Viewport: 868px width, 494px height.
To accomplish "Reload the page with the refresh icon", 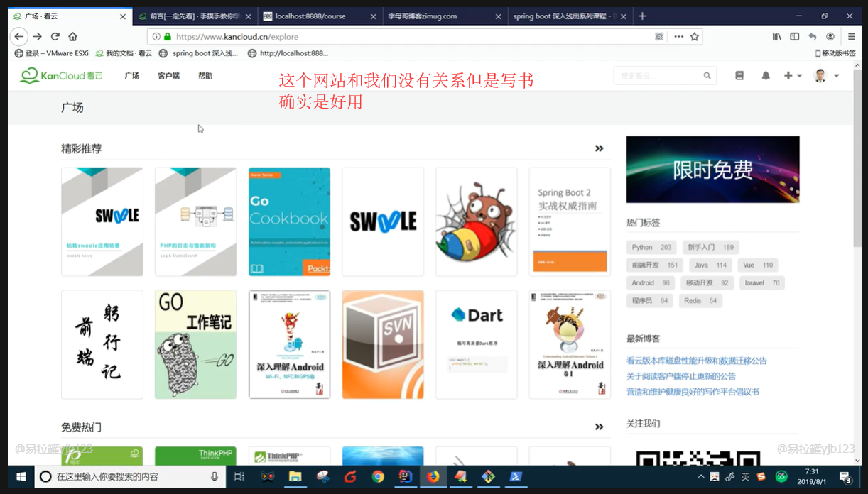I will [x=55, y=37].
